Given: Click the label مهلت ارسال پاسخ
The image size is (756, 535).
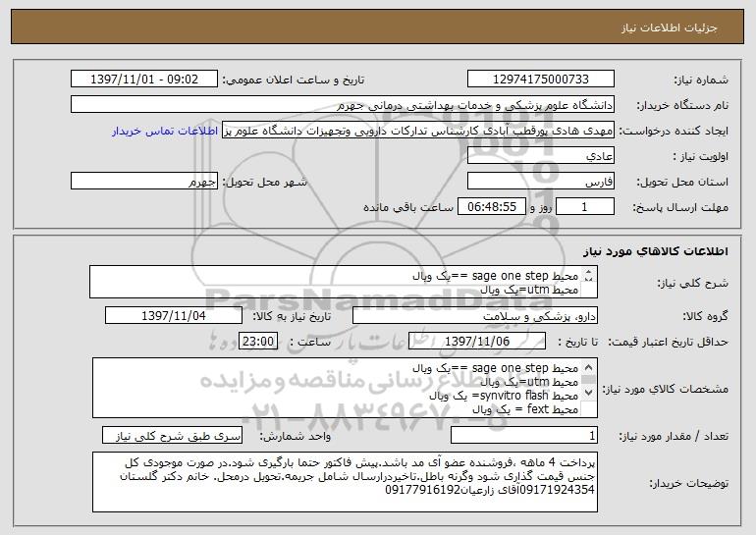Looking at the screenshot, I should (679, 207).
